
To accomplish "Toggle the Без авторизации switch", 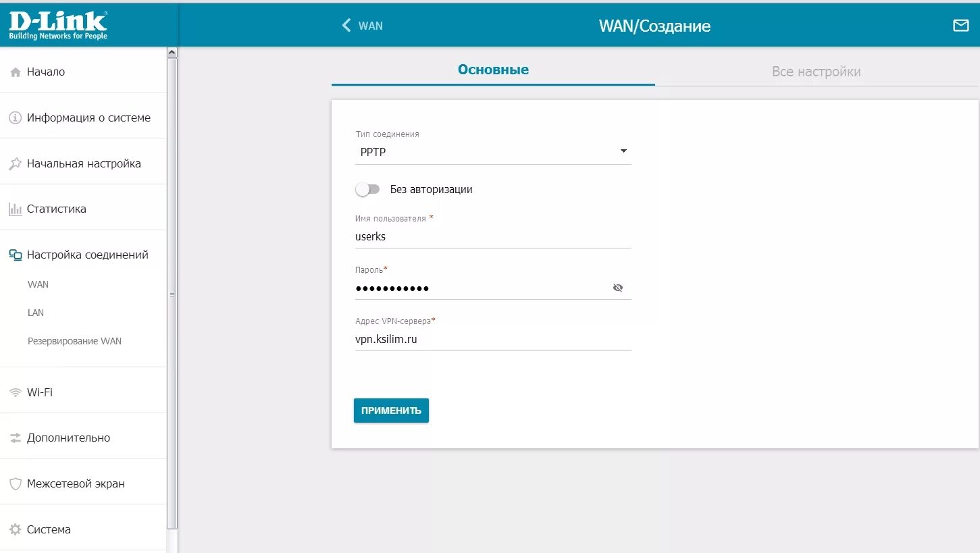I will pos(368,190).
